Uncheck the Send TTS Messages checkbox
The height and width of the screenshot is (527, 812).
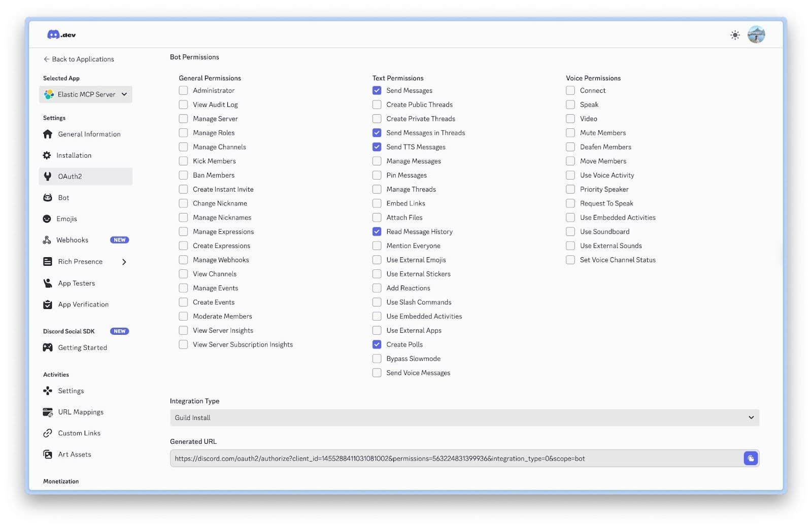[377, 147]
